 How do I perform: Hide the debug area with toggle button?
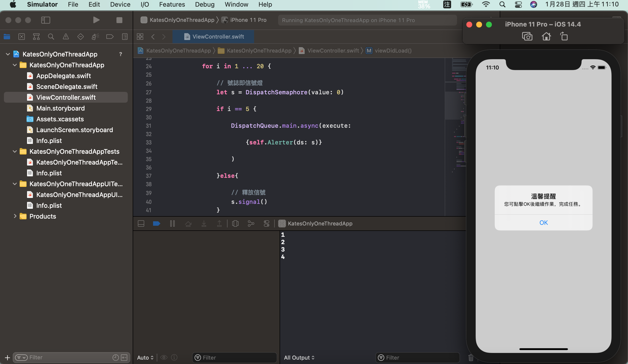tap(141, 224)
